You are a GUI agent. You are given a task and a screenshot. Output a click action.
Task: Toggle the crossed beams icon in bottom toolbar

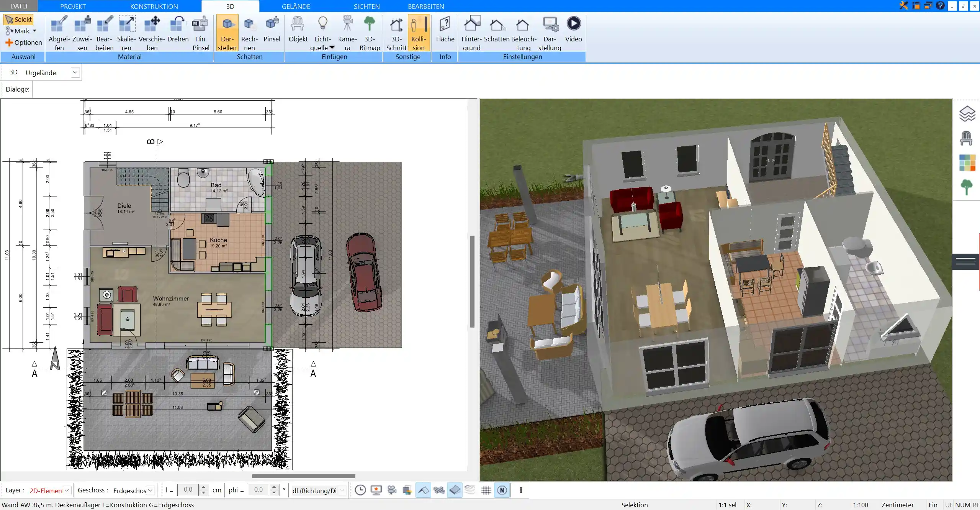point(439,490)
